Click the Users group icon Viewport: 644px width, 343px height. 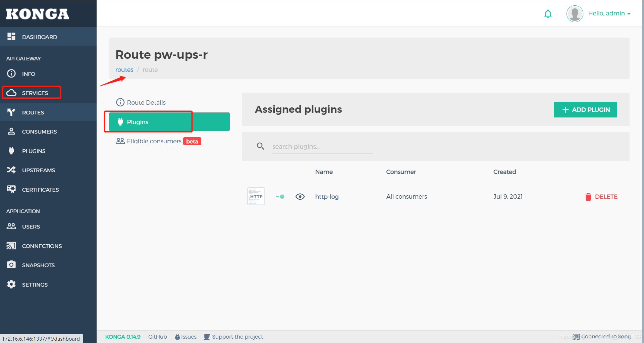11,226
